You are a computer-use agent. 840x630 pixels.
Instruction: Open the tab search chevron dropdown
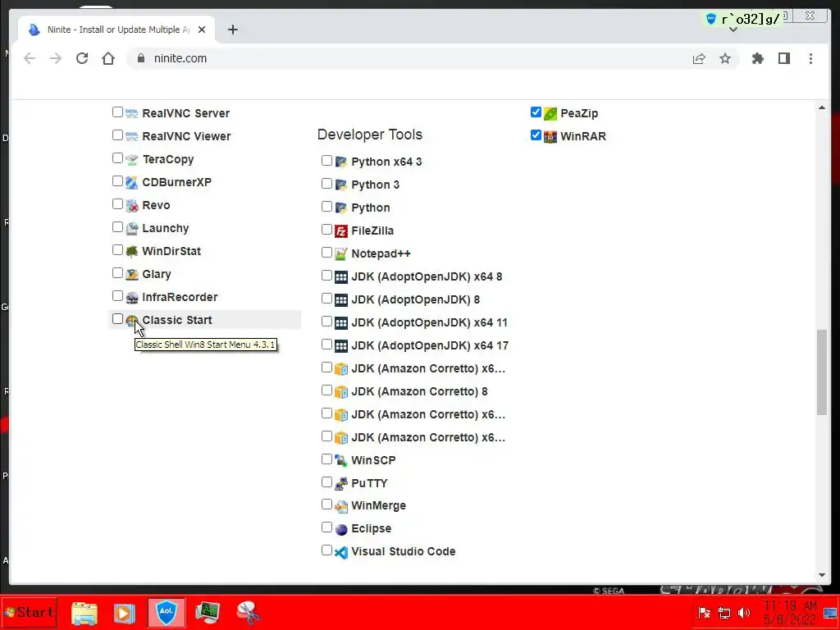[x=733, y=30]
